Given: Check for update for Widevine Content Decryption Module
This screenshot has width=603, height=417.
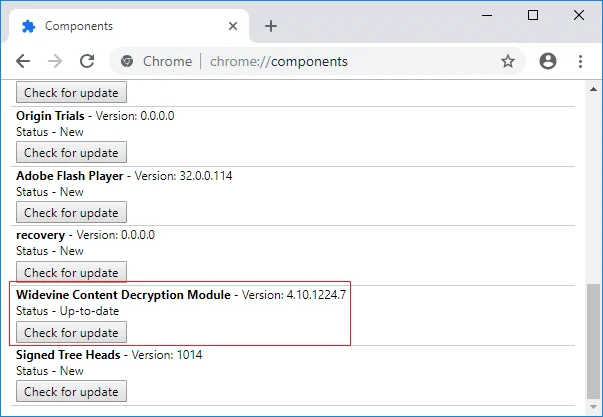Looking at the screenshot, I should (x=71, y=332).
